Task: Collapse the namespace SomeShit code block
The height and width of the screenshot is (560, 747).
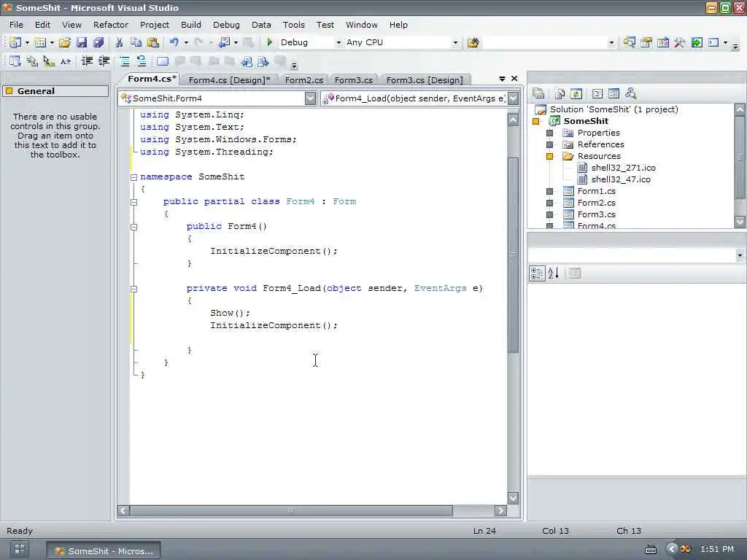Action: [134, 177]
